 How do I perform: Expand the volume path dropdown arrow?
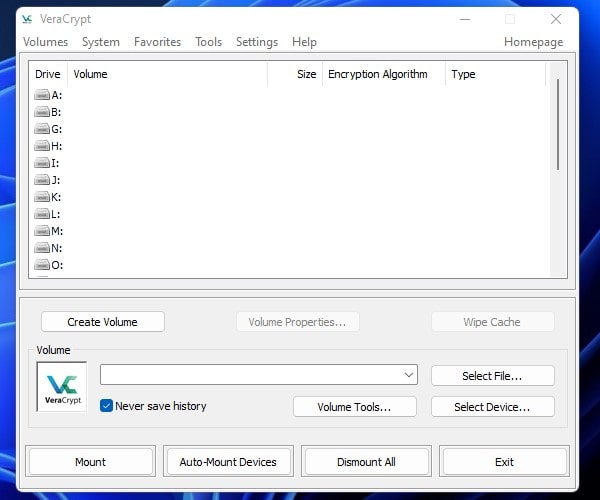tap(409, 375)
